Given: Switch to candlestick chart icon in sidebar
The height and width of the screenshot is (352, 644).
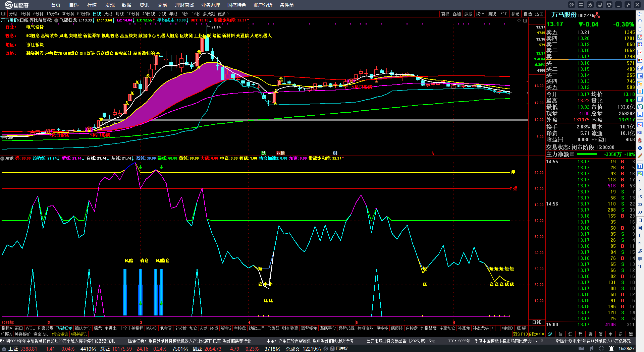Looking at the screenshot, I should [x=640, y=60].
